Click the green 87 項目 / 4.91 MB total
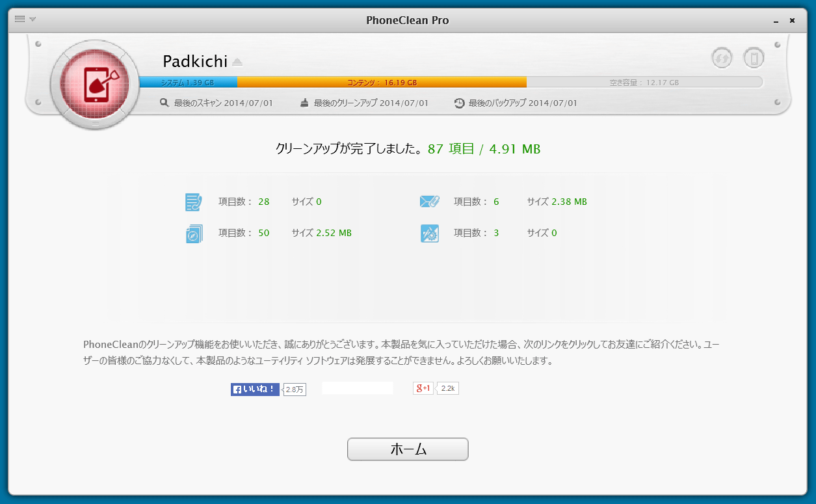 click(x=484, y=149)
